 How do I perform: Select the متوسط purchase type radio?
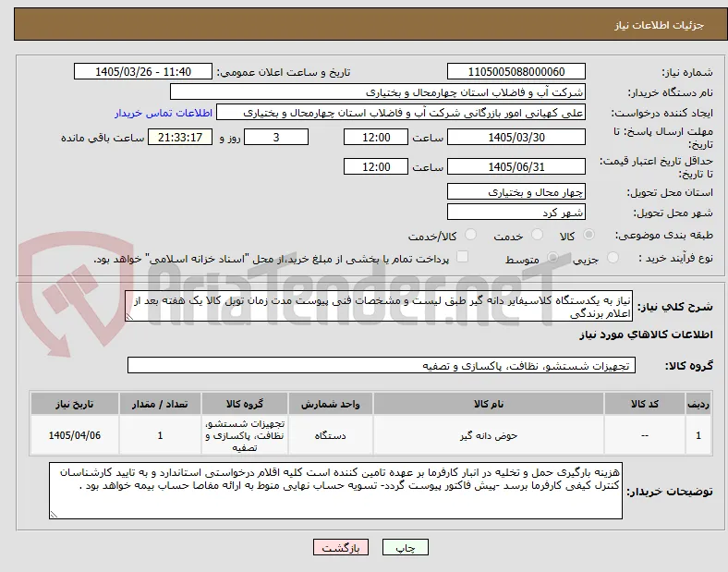click(552, 258)
